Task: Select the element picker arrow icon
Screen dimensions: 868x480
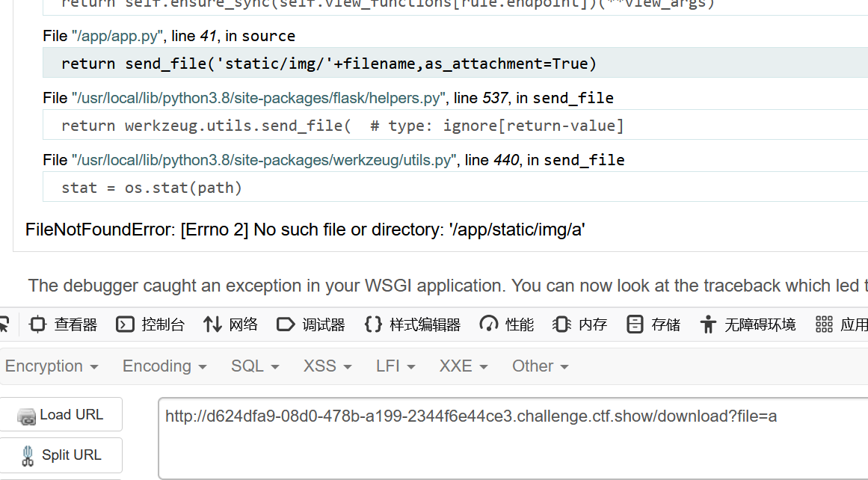Action: [x=4, y=324]
